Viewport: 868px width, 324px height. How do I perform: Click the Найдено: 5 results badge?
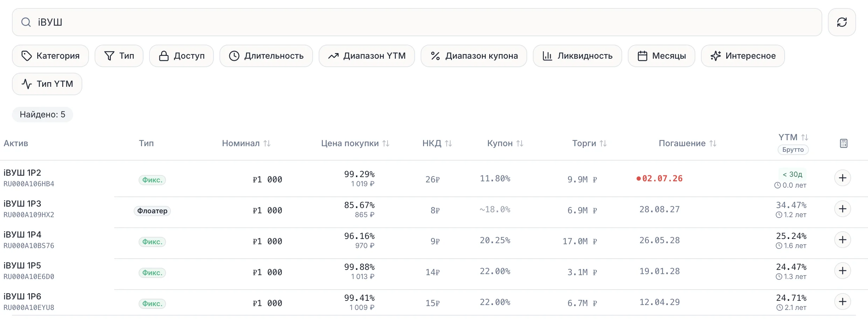43,115
